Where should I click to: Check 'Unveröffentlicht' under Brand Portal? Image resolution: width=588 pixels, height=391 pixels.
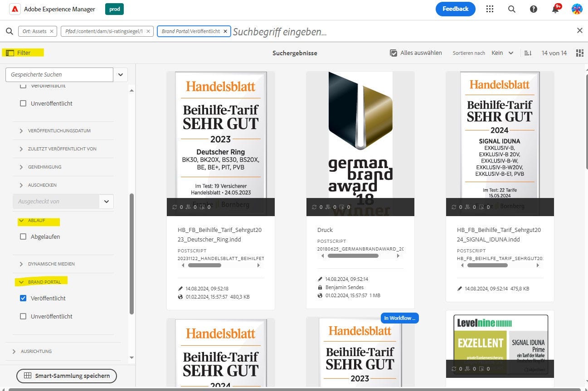tap(23, 316)
